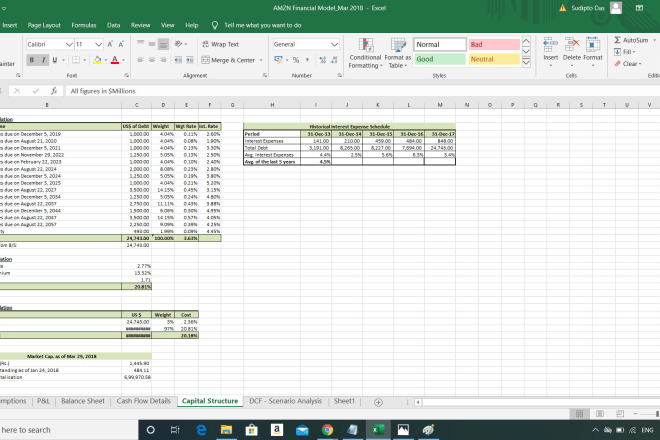
Task: Toggle Underline formatting button
Action: 55,61
